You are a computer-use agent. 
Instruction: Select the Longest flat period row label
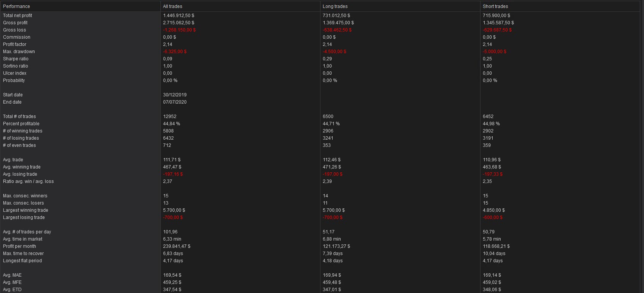[x=22, y=261]
